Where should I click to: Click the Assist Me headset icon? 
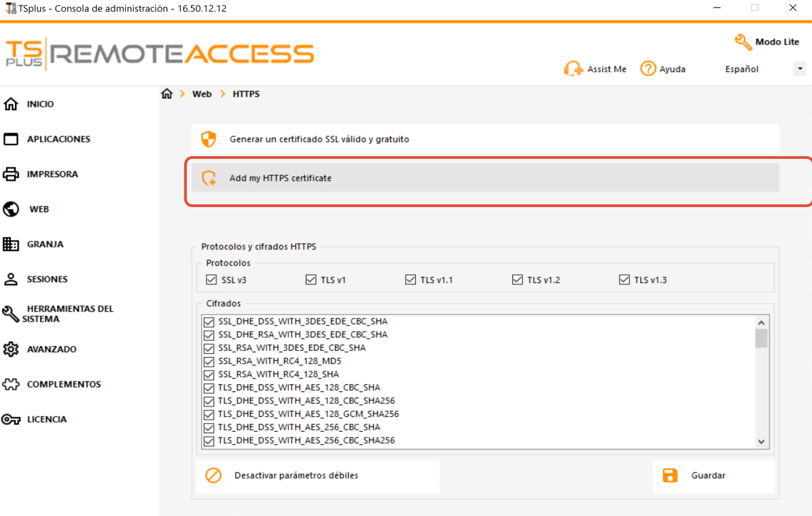(573, 69)
